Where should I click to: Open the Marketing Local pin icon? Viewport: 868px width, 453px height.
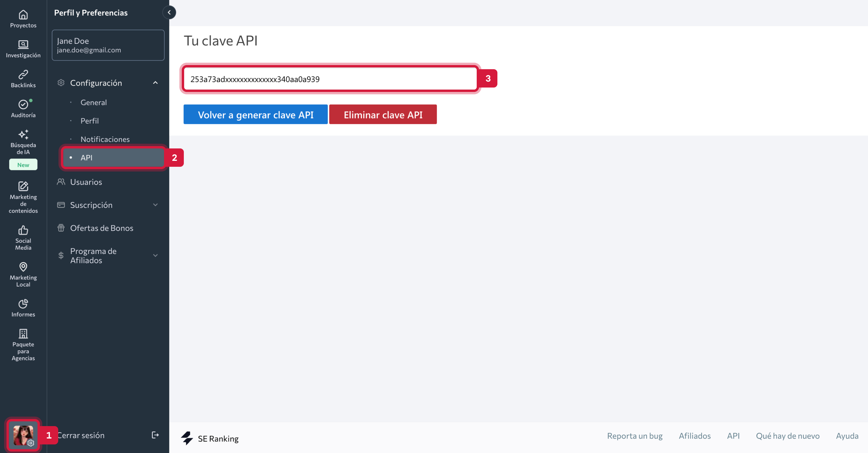(x=23, y=267)
